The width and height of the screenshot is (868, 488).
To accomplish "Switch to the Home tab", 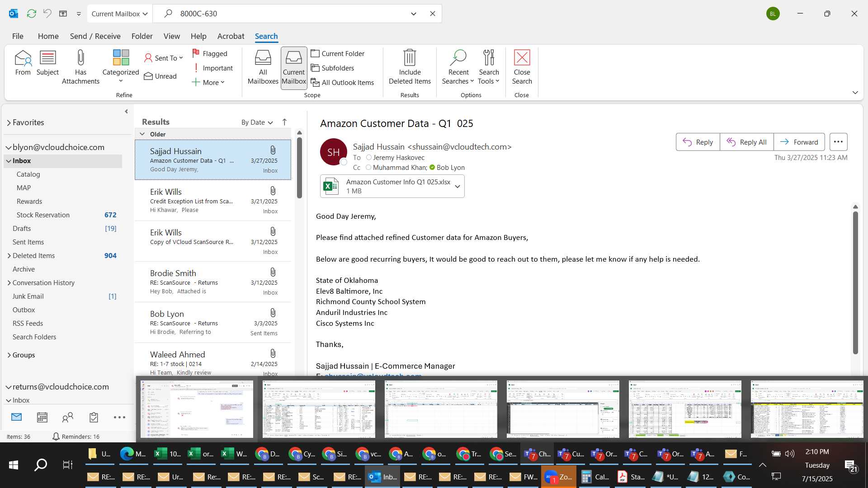I will tap(48, 36).
